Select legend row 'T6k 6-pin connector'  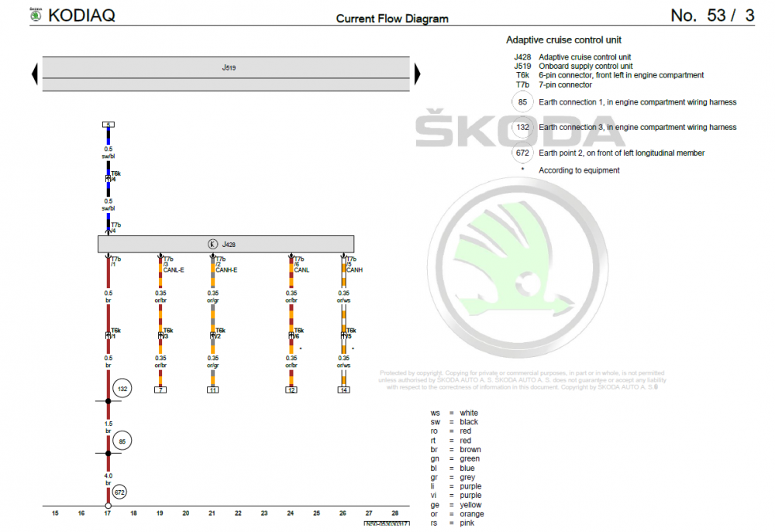610,75
